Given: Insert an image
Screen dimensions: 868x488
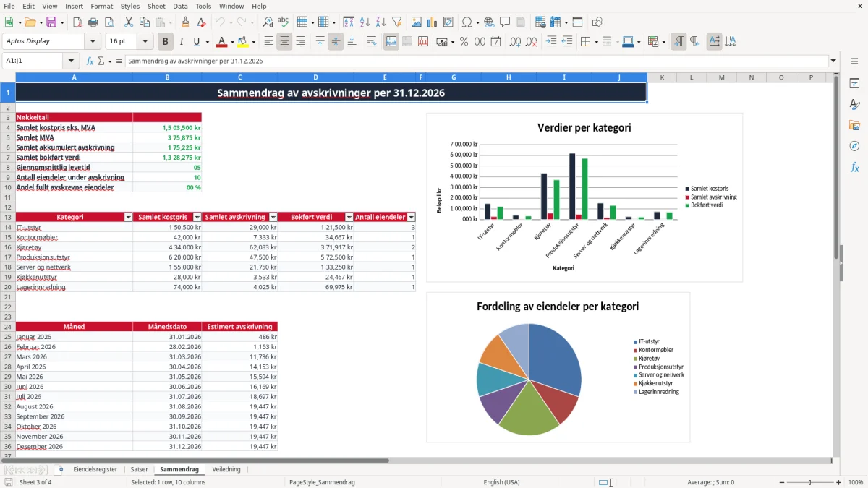Looking at the screenshot, I should [x=417, y=22].
